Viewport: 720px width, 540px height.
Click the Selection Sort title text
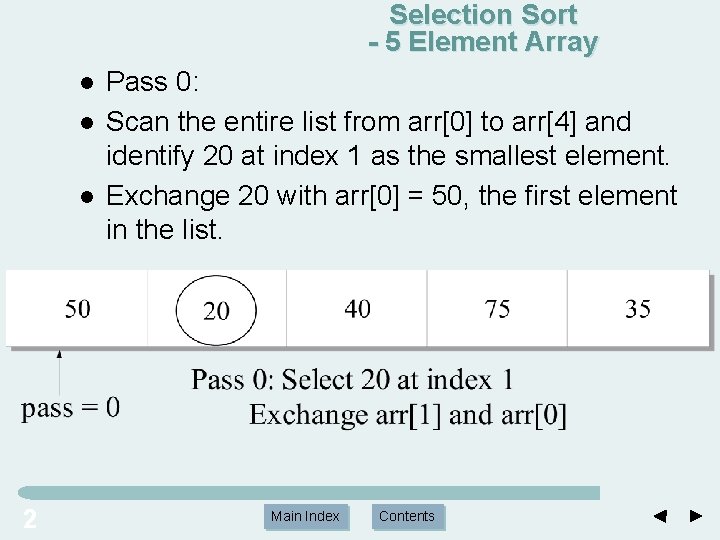483,15
